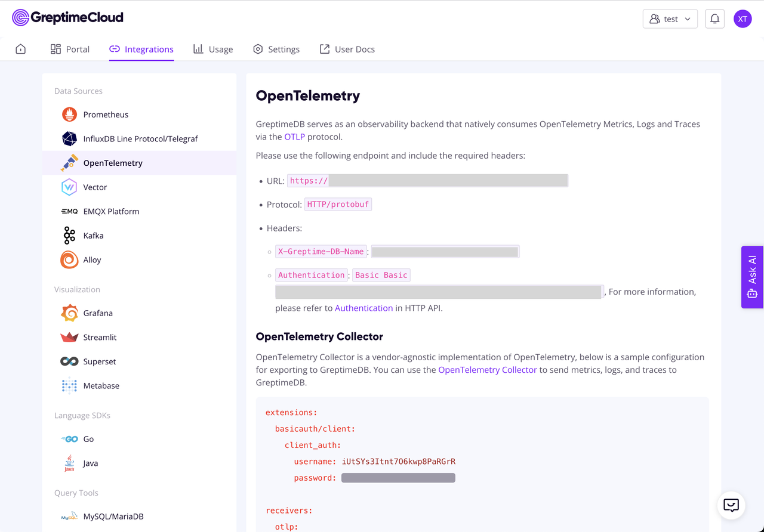Image resolution: width=764 pixels, height=532 pixels.
Task: Open the Kafka integration icon
Action: click(69, 236)
